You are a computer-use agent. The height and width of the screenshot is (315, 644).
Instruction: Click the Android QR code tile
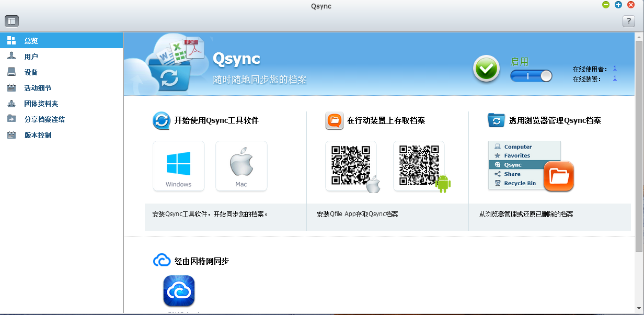(x=419, y=166)
